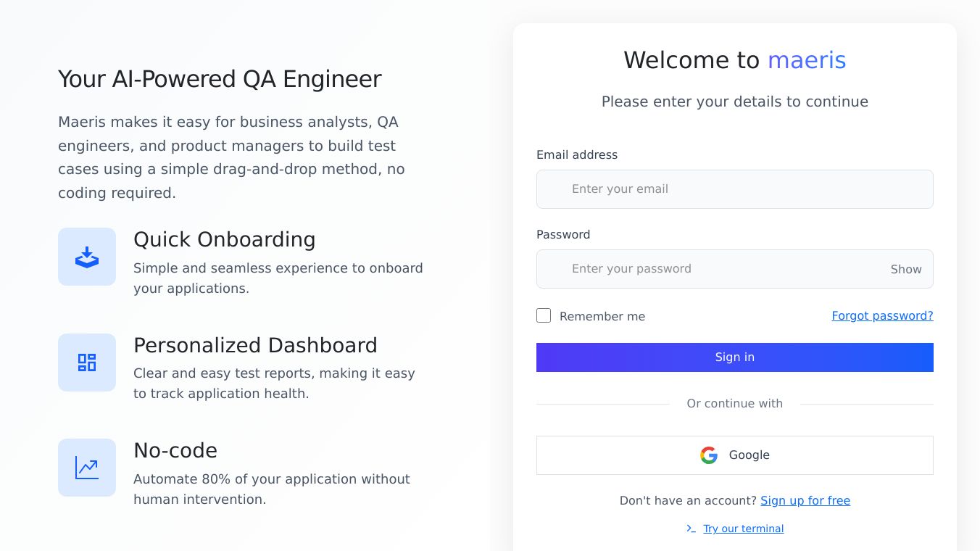The image size is (980, 551).
Task: Open the Try our terminal link
Action: [x=743, y=529]
